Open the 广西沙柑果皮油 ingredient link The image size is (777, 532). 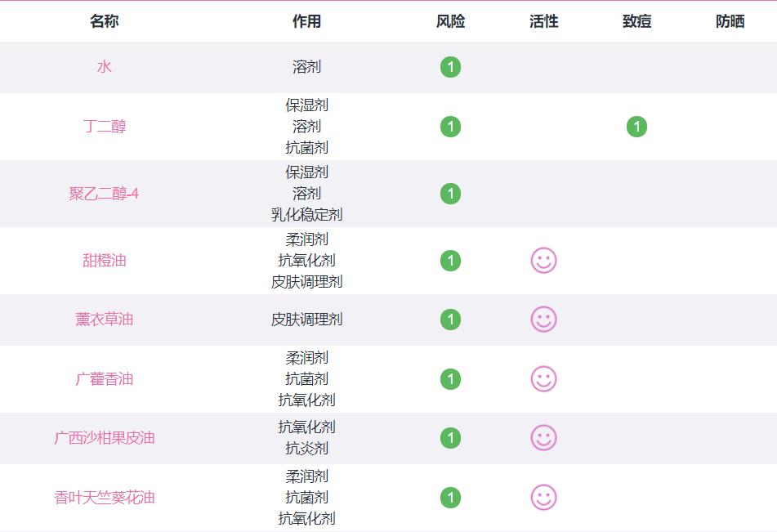[x=105, y=438]
